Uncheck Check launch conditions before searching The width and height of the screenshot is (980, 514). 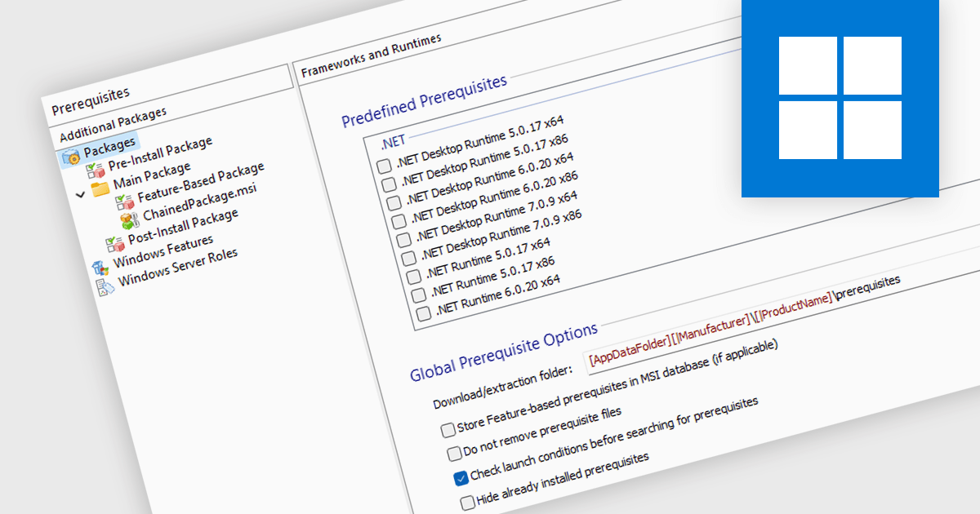pos(461,478)
